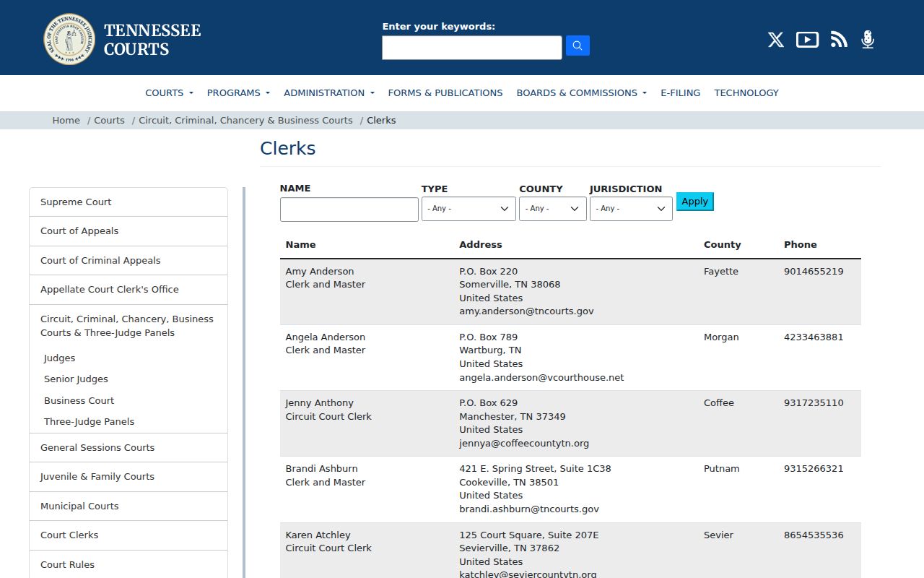
Task: Open Court of Appeals sidebar item
Action: [x=128, y=231]
